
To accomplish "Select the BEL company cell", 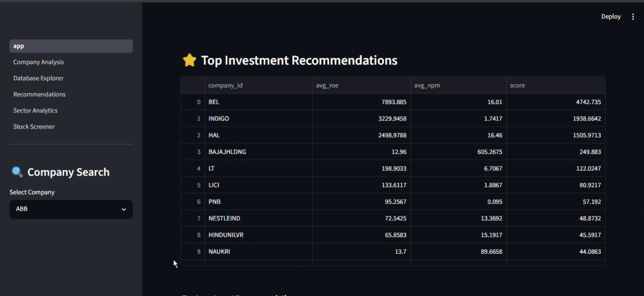I will pos(258,102).
